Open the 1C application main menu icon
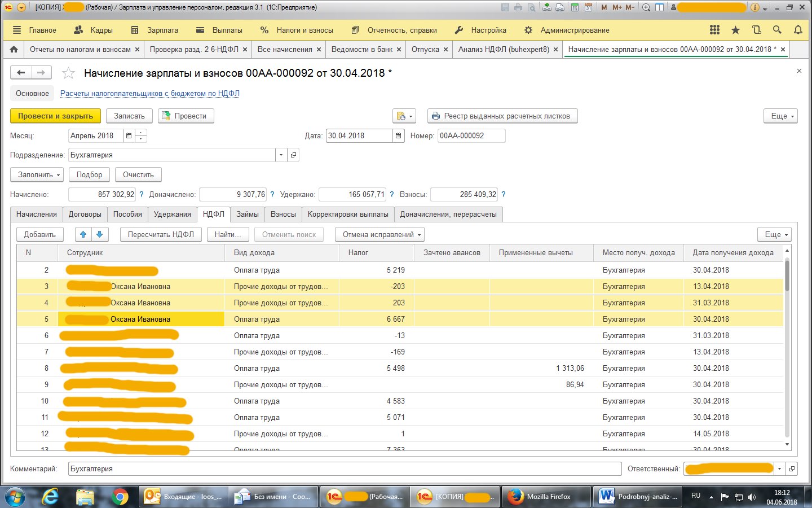Image resolution: width=812 pixels, height=508 pixels. tap(8, 7)
